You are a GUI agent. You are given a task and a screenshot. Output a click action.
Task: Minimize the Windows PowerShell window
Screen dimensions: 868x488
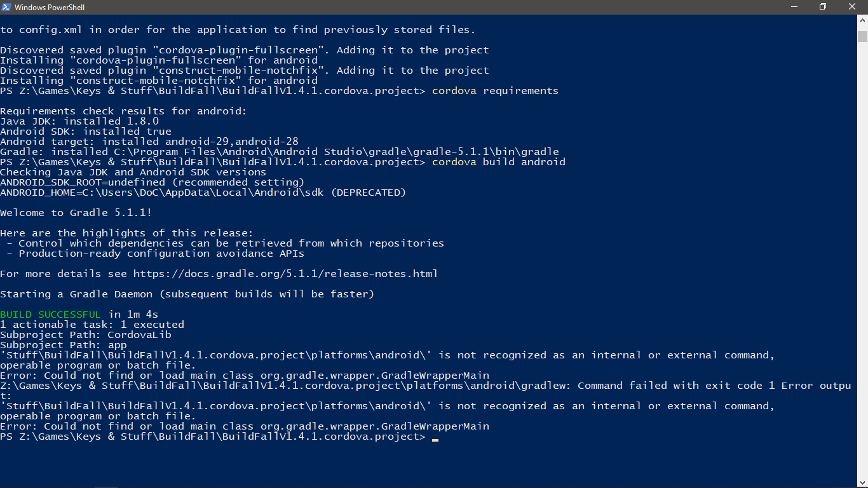[794, 7]
